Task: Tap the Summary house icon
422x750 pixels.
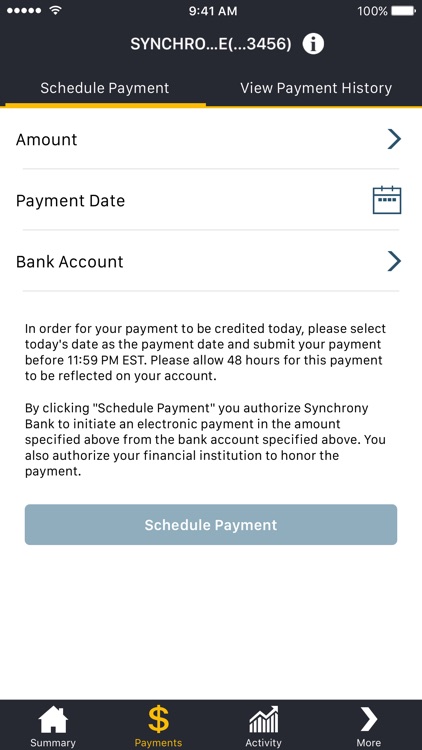Action: coord(53,720)
